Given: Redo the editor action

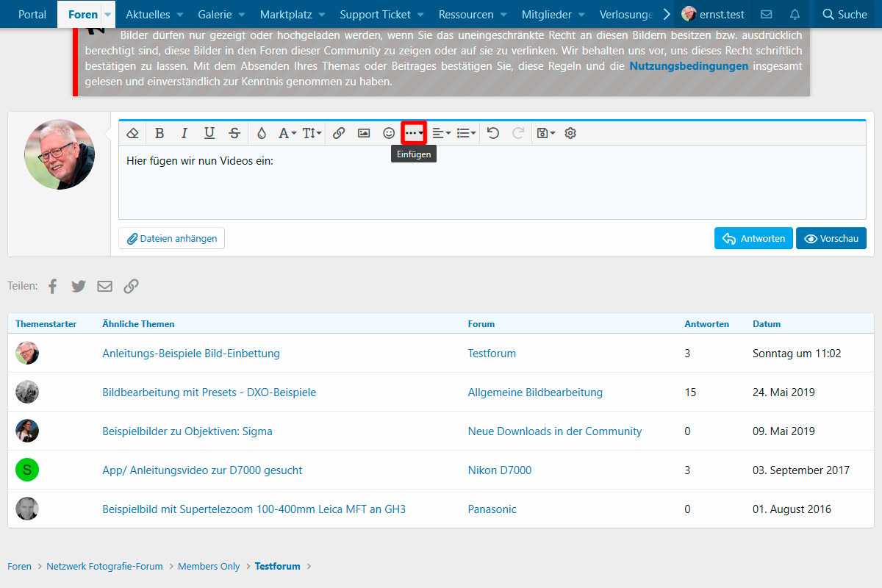Looking at the screenshot, I should tap(518, 133).
